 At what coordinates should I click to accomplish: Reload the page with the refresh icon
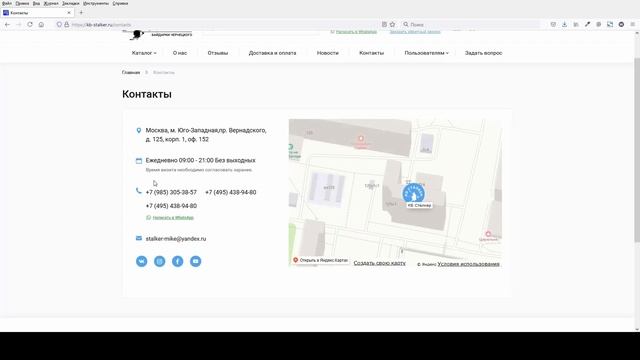click(30, 24)
